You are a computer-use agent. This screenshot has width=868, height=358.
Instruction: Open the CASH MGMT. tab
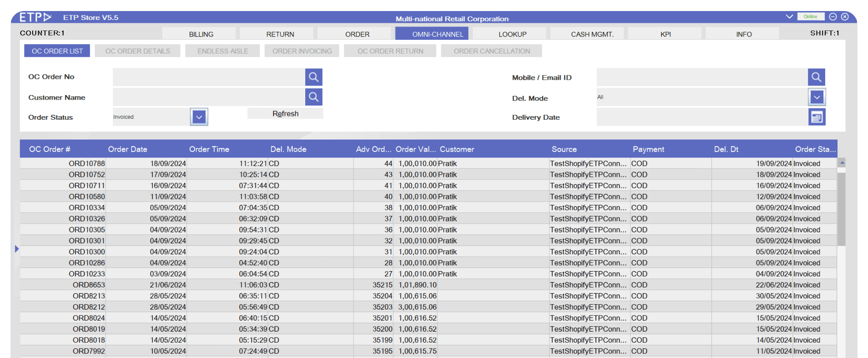592,34
